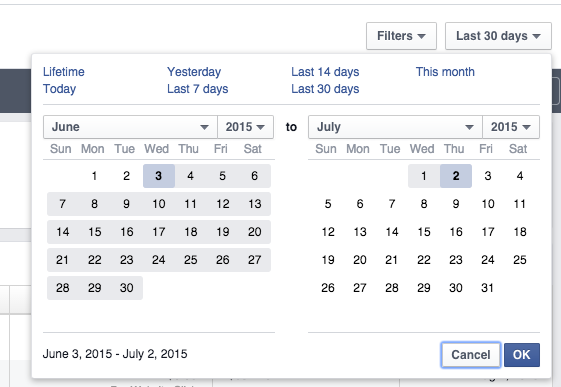Click Cancel to dismiss date picker
The image size is (561, 387).
[x=470, y=354]
